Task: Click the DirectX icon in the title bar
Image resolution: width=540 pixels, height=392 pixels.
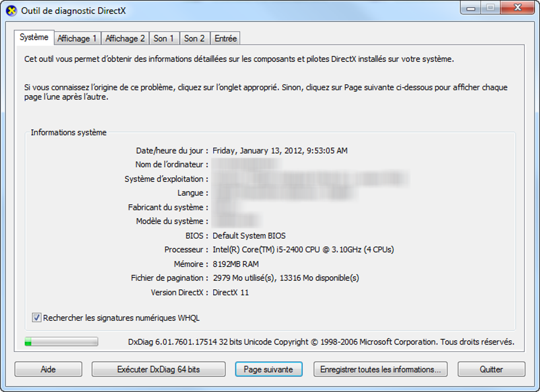Action: pyautogui.click(x=11, y=11)
